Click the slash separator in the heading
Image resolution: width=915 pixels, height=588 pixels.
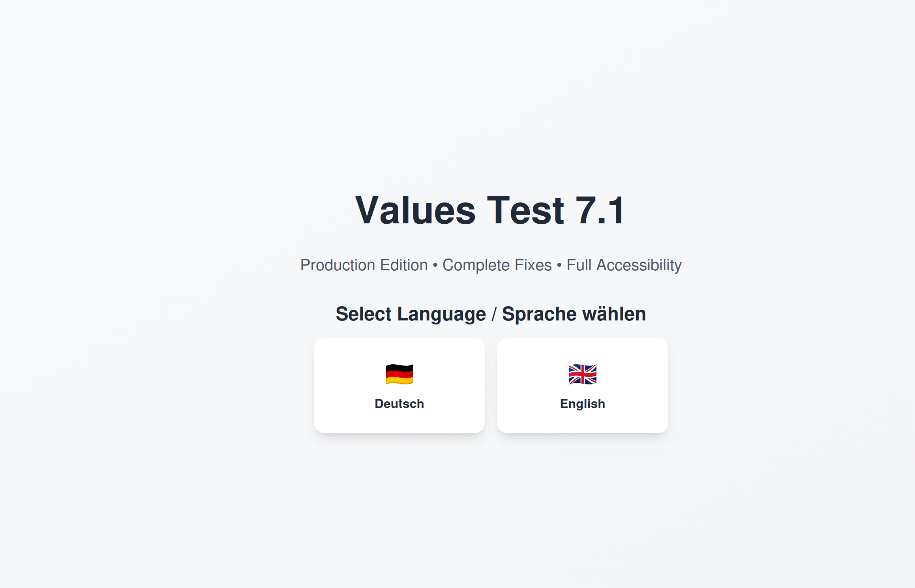coord(494,314)
